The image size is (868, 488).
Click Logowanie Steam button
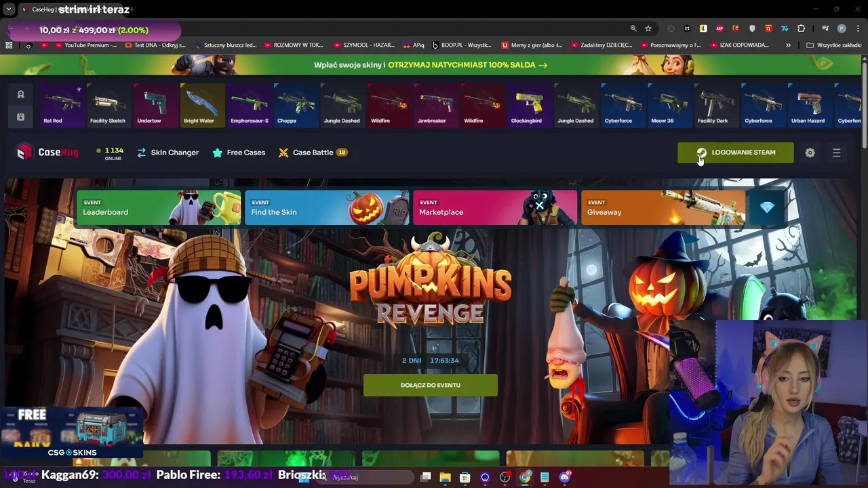[x=735, y=152]
